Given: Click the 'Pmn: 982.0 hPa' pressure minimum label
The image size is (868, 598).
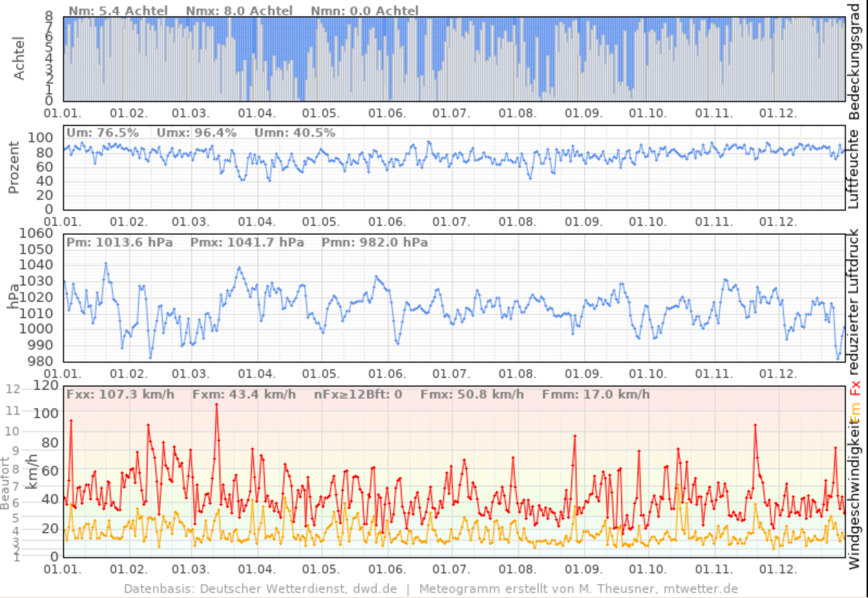Looking at the screenshot, I should coord(374,242).
